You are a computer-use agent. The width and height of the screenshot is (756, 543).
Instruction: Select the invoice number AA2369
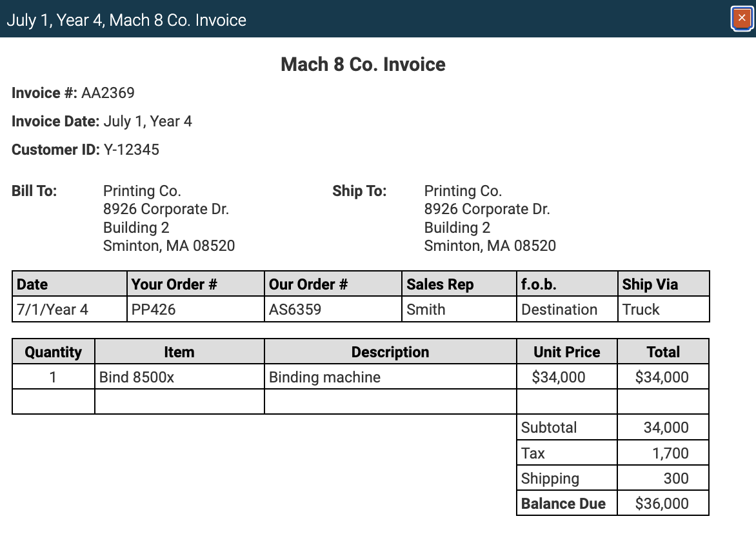click(107, 93)
